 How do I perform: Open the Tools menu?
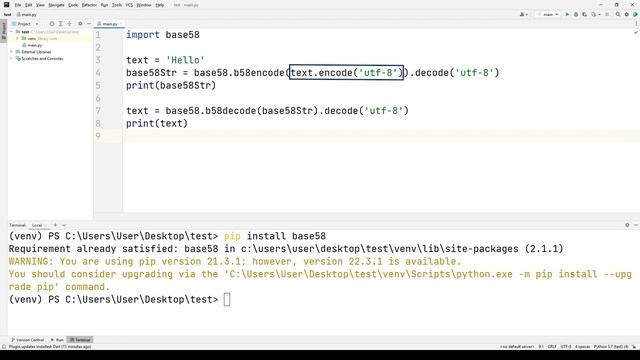point(117,5)
